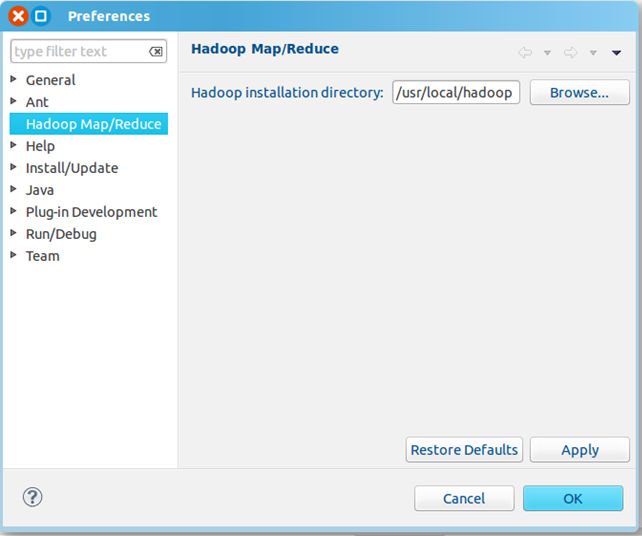Click the back navigation arrow icon
The height and width of the screenshot is (536, 642).
click(x=525, y=52)
